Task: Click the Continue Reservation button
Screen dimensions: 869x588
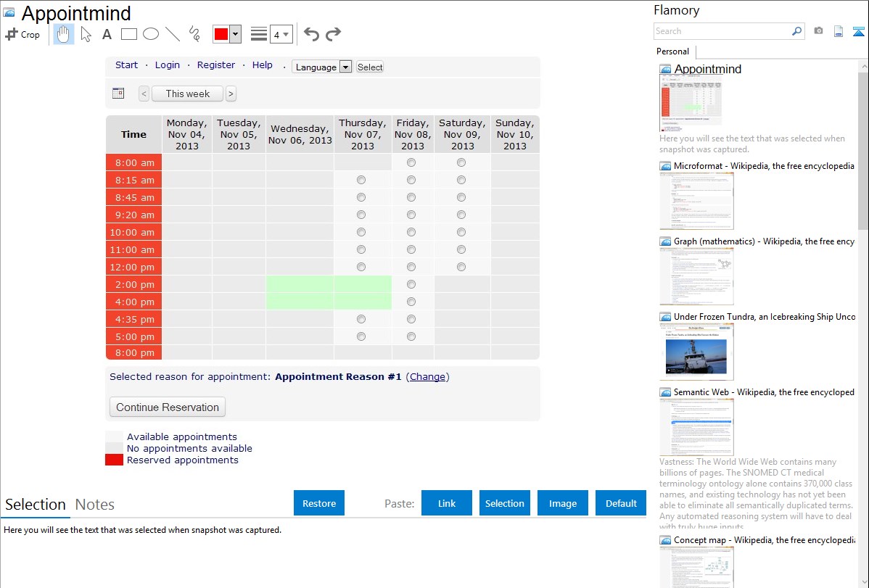Action: pyautogui.click(x=168, y=407)
